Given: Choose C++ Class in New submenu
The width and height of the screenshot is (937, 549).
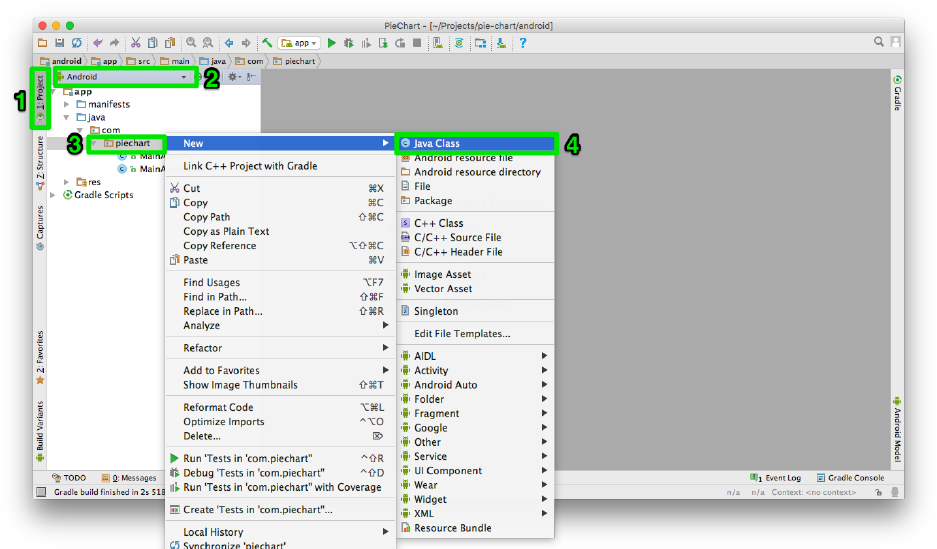Looking at the screenshot, I should coord(476,223).
